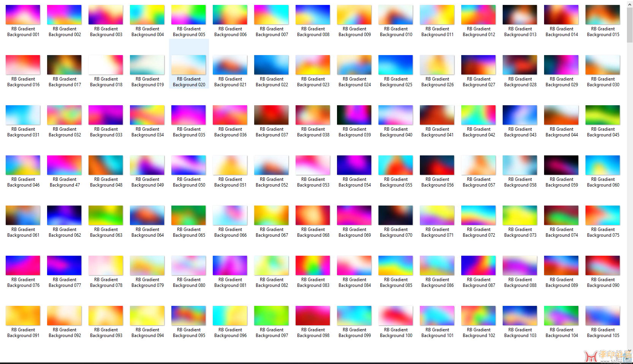633x364 pixels.
Task: Select the RB Gradient Background 059 file
Action: [x=561, y=165]
